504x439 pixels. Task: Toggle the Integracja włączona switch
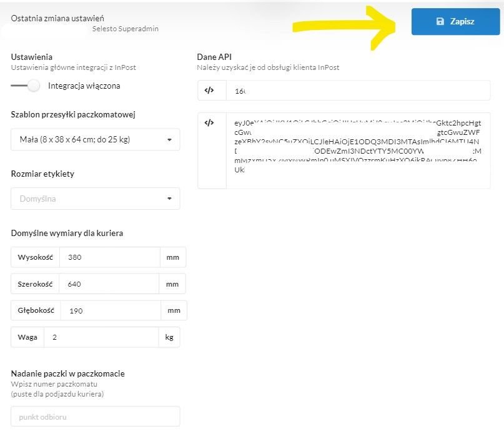tap(26, 86)
